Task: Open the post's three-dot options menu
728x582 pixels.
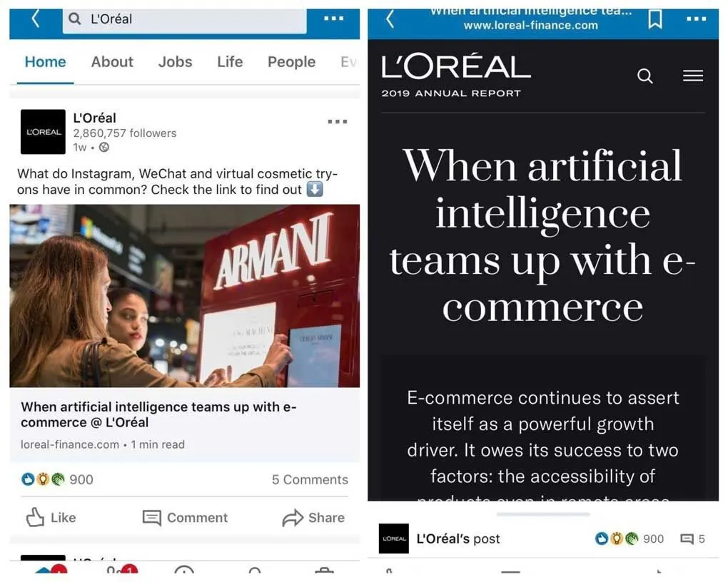Action: (x=338, y=121)
